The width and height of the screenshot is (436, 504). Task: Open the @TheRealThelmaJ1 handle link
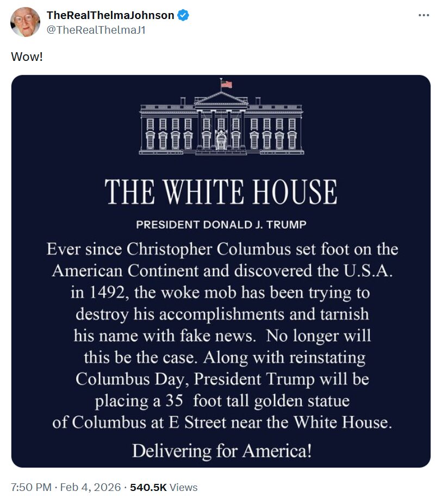click(96, 30)
